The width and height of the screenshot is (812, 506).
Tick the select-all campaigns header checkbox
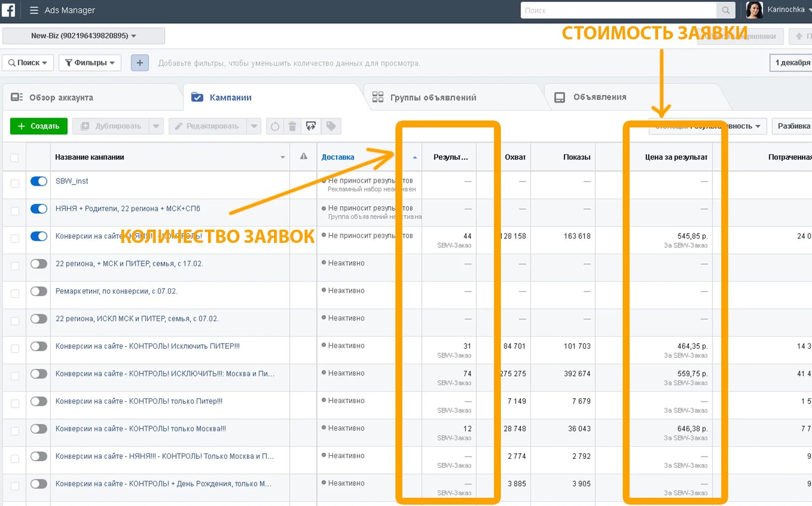15,158
